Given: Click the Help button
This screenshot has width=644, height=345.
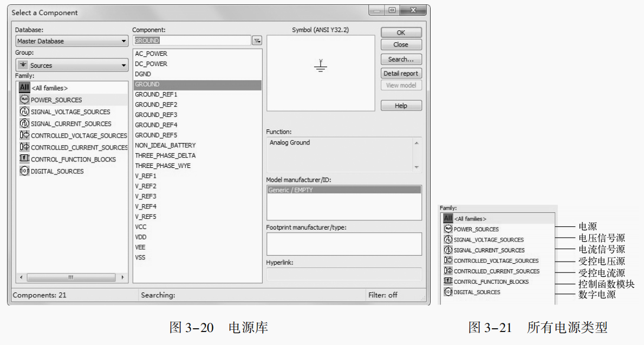Looking at the screenshot, I should click(x=400, y=106).
